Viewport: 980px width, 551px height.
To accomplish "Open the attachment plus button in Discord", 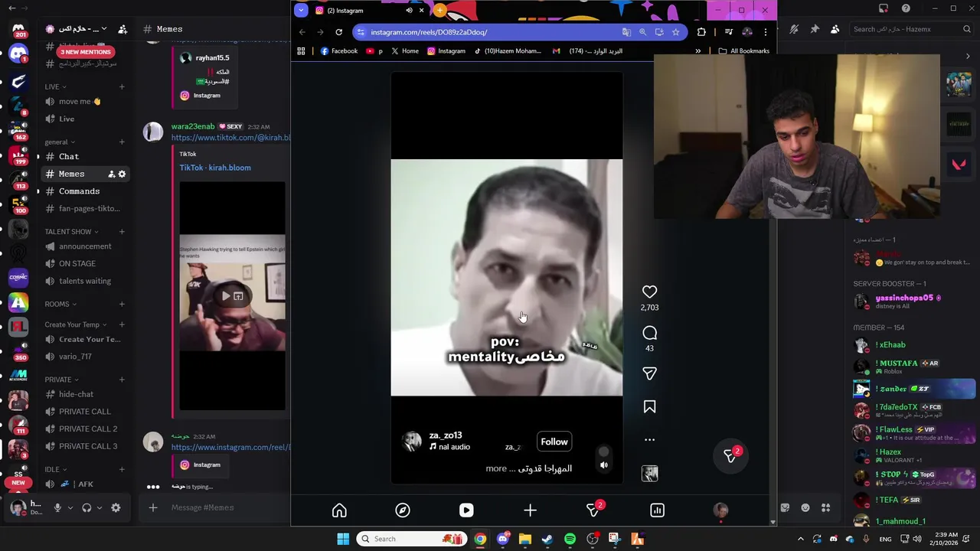I will (x=153, y=507).
